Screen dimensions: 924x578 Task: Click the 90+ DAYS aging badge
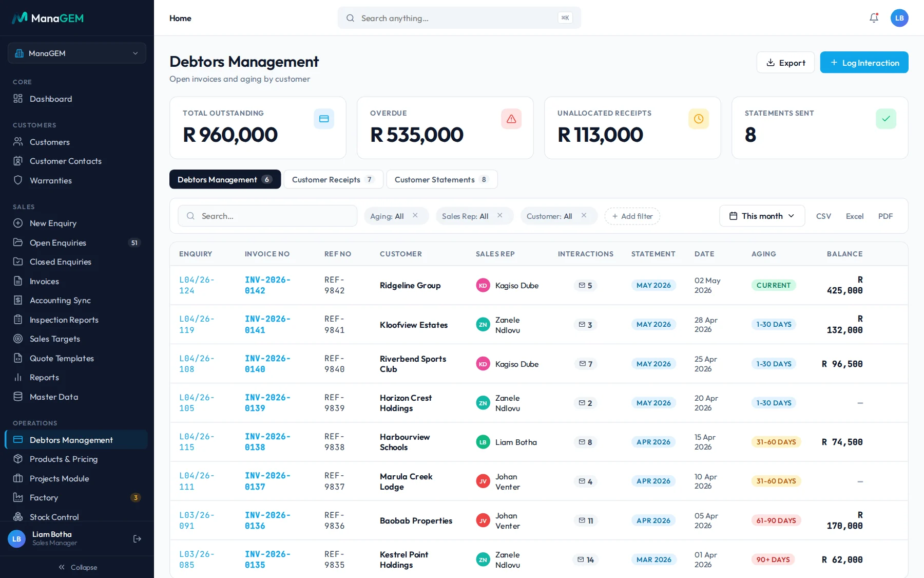pos(773,560)
